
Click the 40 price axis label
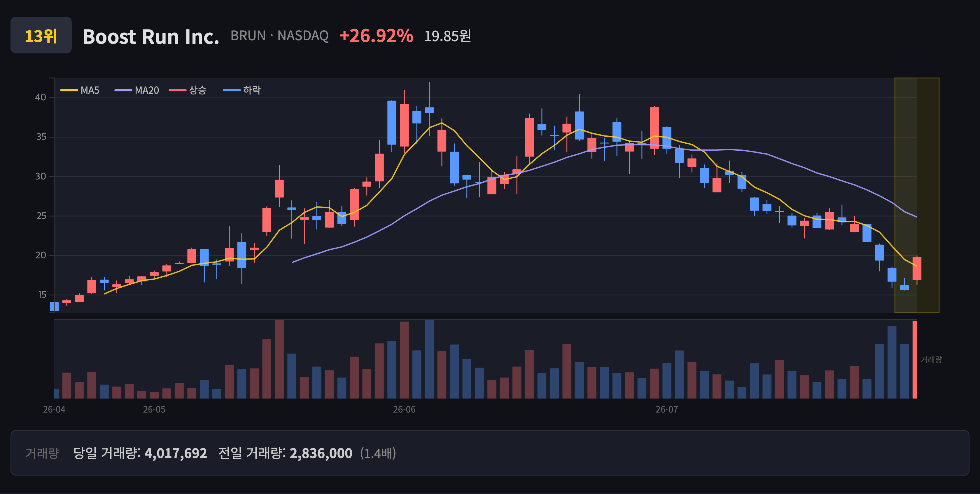[x=40, y=98]
